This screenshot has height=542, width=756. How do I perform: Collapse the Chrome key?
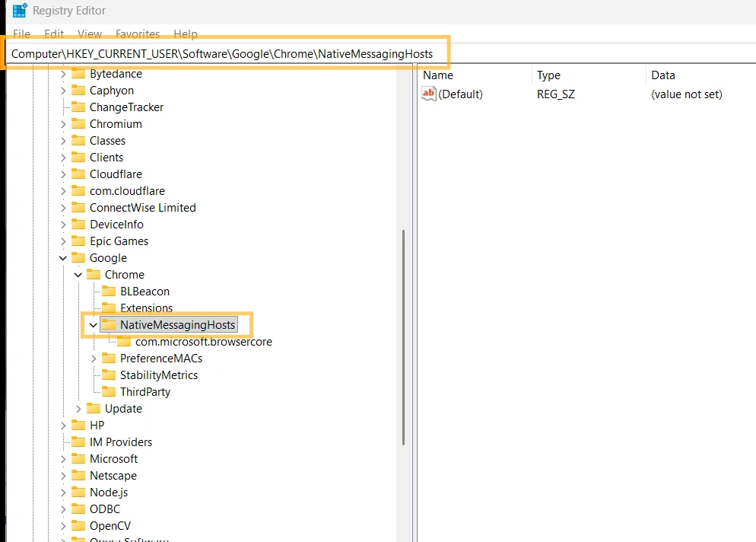(78, 275)
